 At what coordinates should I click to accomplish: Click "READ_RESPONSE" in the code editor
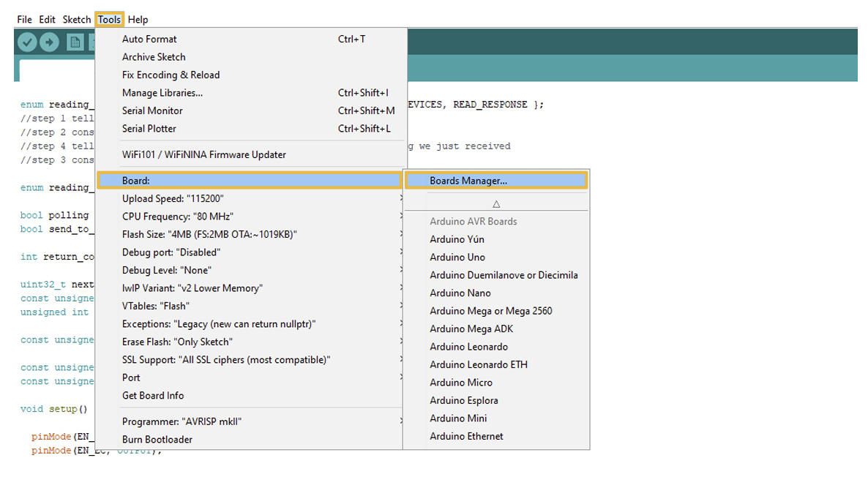pos(490,105)
